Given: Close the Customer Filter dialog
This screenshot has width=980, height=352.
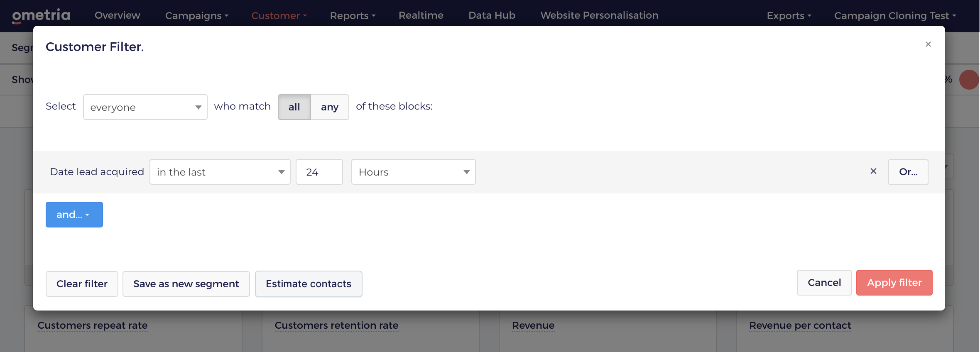Looking at the screenshot, I should [x=928, y=44].
